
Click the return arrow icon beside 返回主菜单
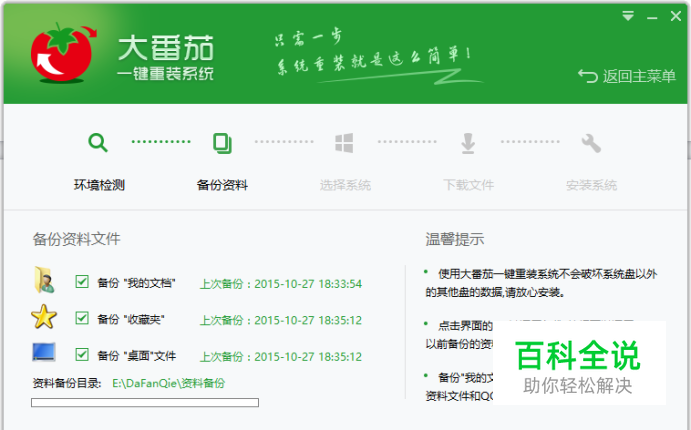pos(587,76)
